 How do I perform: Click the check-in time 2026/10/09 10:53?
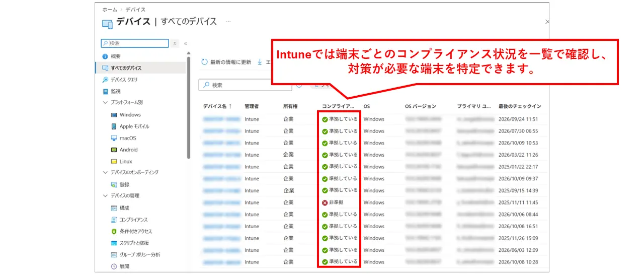click(x=518, y=143)
